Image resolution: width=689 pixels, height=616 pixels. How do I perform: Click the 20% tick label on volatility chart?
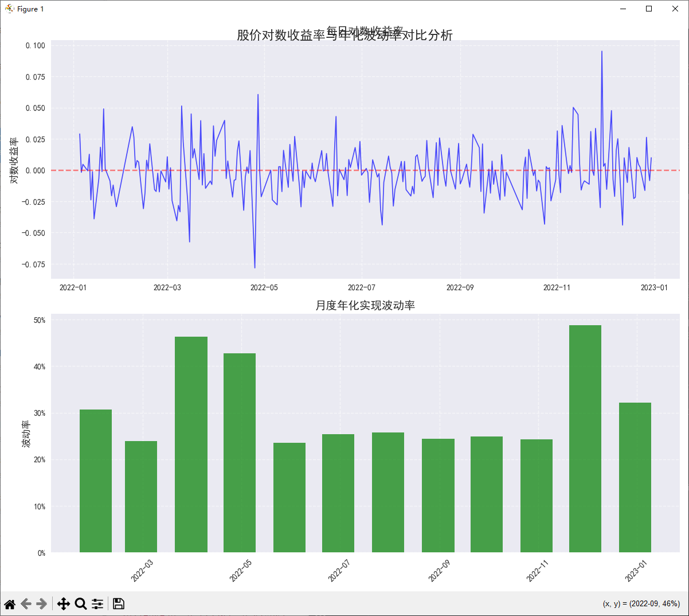pyautogui.click(x=40, y=460)
